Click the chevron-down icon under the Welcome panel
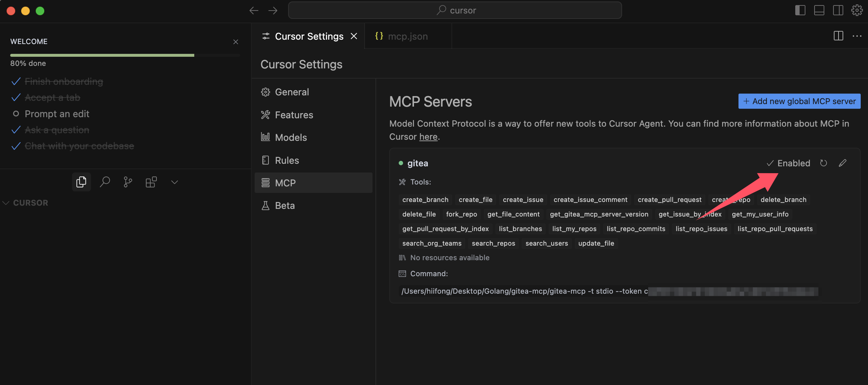This screenshot has width=868, height=385. click(x=174, y=182)
